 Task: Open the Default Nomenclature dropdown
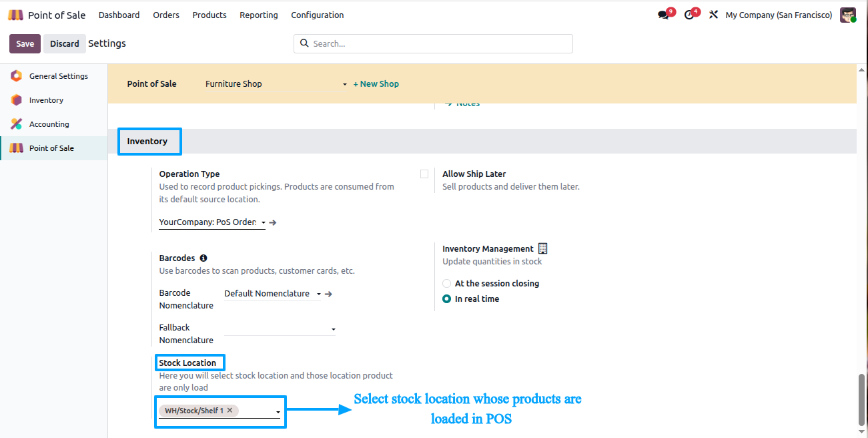point(272,294)
